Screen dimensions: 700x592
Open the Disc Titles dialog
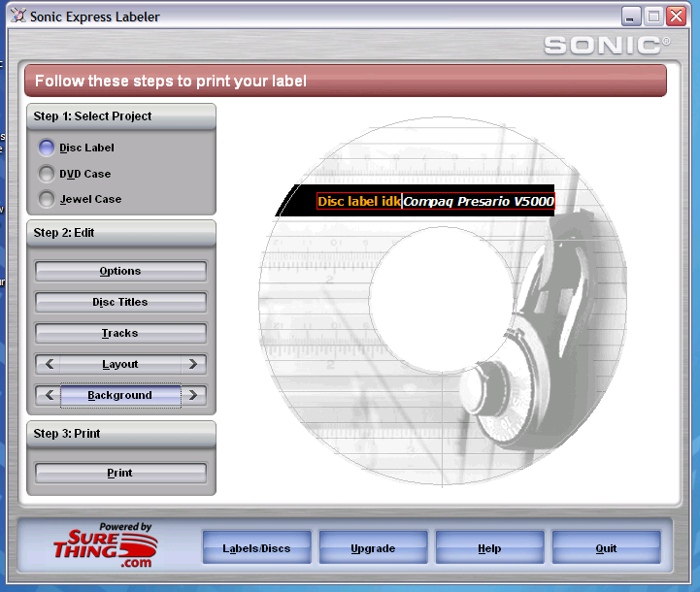click(x=120, y=302)
